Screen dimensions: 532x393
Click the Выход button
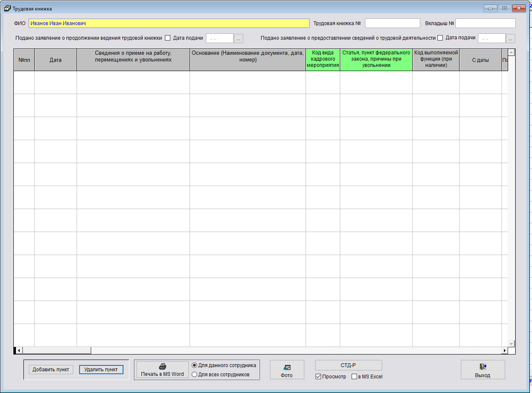pos(483,370)
